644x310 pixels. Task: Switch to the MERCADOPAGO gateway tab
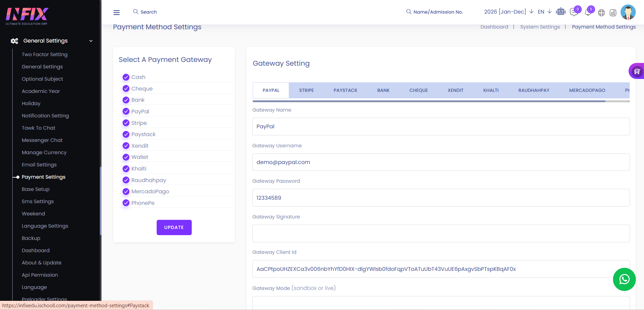click(587, 90)
